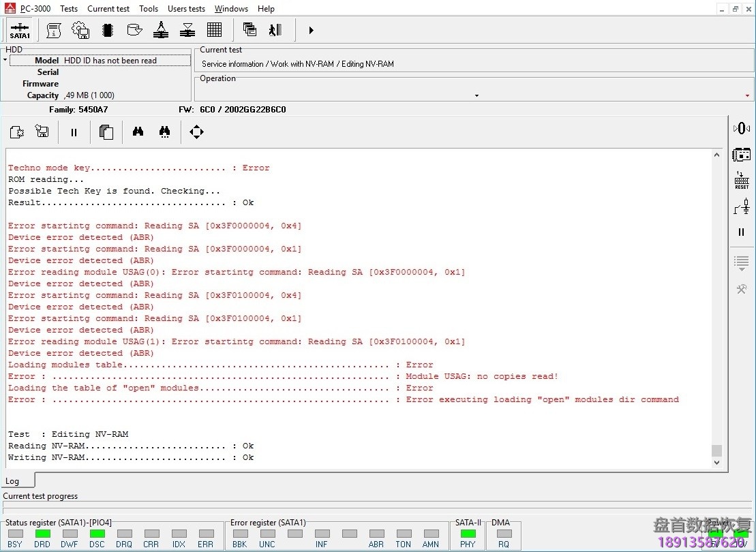Image resolution: width=756 pixels, height=552 pixels.
Task: Open the chip-shaped ROM/RAM work icon
Action: (107, 30)
